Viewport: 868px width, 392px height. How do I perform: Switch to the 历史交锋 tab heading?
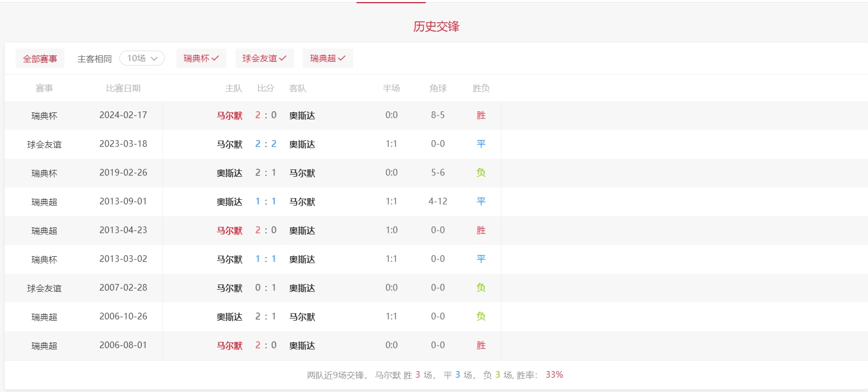click(436, 27)
